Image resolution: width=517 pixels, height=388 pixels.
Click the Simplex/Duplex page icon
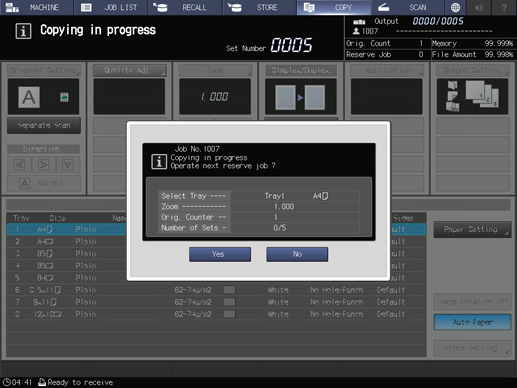301,97
